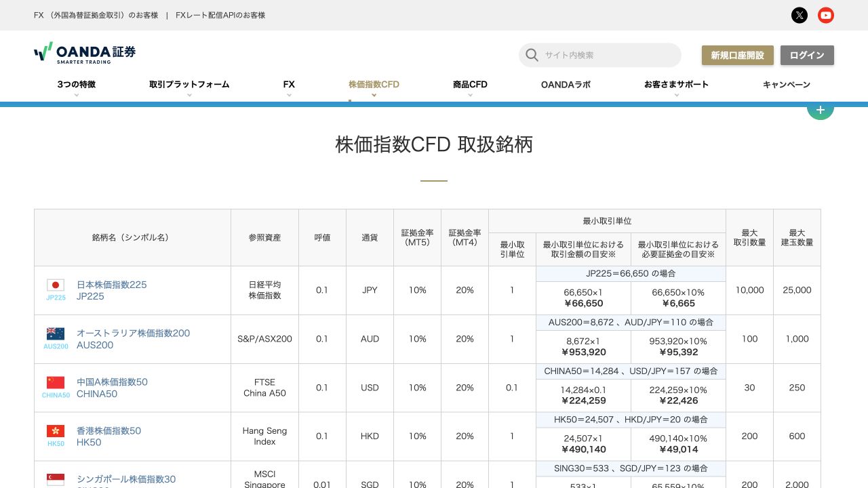Click the green plus floating button
This screenshot has height=488, width=868.
821,110
